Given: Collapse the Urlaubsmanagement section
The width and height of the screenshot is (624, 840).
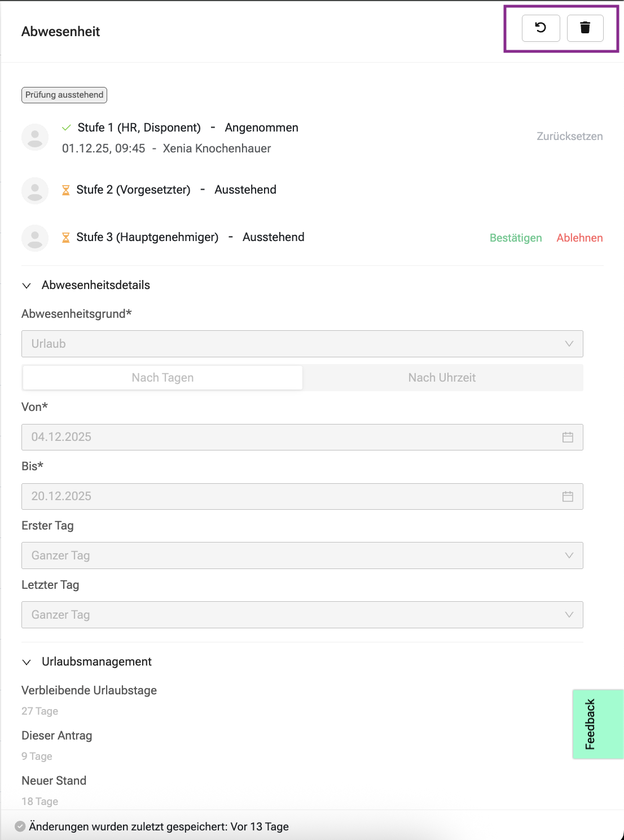Looking at the screenshot, I should (x=27, y=662).
